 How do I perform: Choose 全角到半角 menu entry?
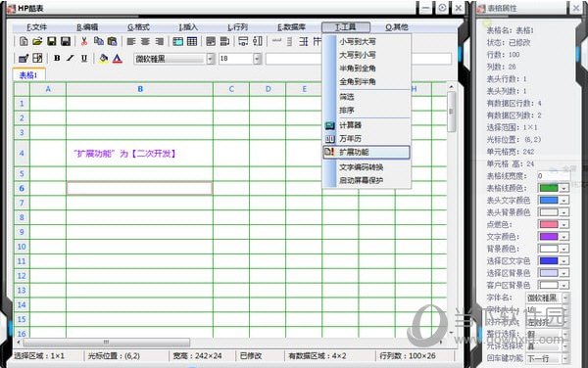point(358,81)
